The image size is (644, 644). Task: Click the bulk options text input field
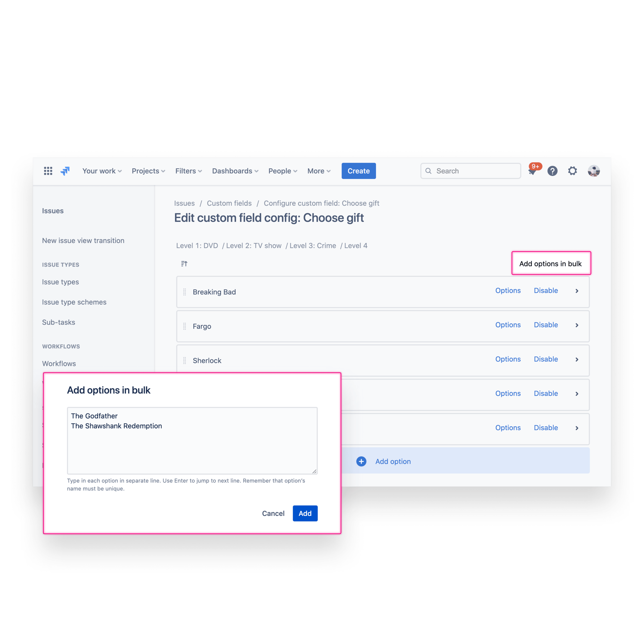(192, 440)
